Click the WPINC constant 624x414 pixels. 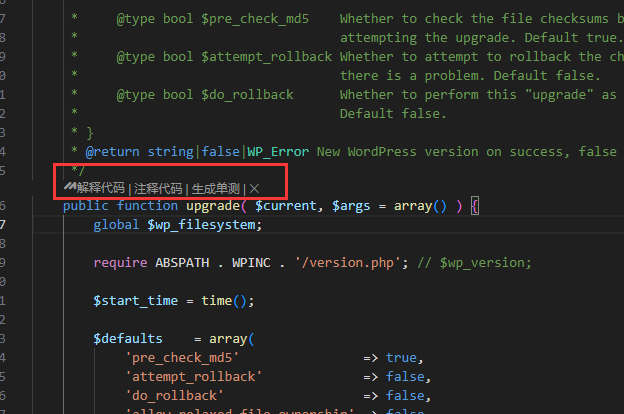[x=251, y=263]
